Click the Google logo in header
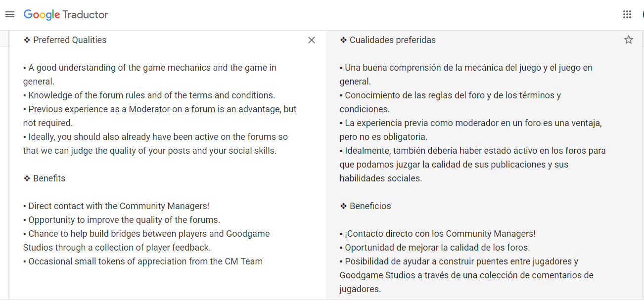Viewport: 644px width, 301px height. pyautogui.click(x=42, y=15)
